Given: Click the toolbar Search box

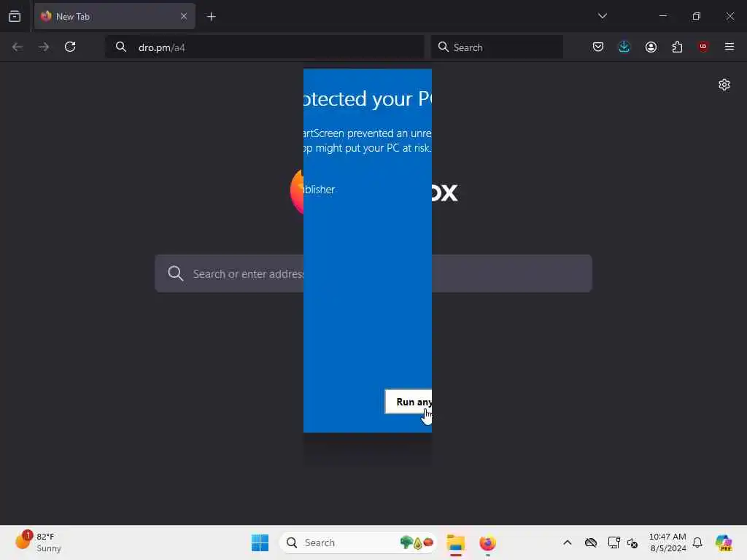Looking at the screenshot, I should coord(497,47).
